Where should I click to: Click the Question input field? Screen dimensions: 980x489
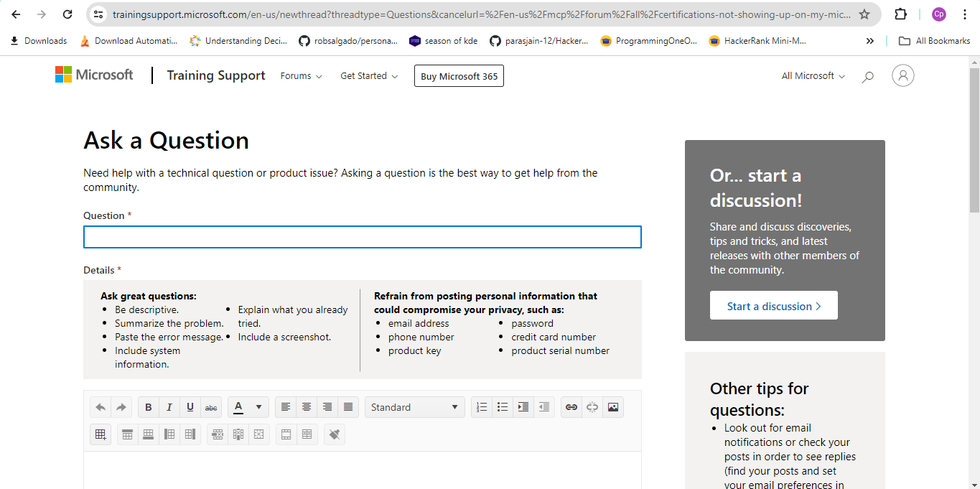tap(363, 237)
